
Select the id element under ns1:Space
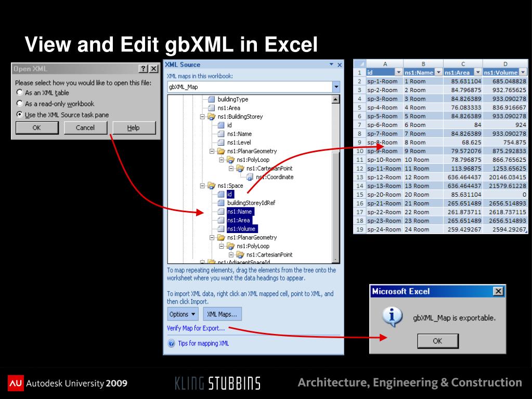coord(230,194)
